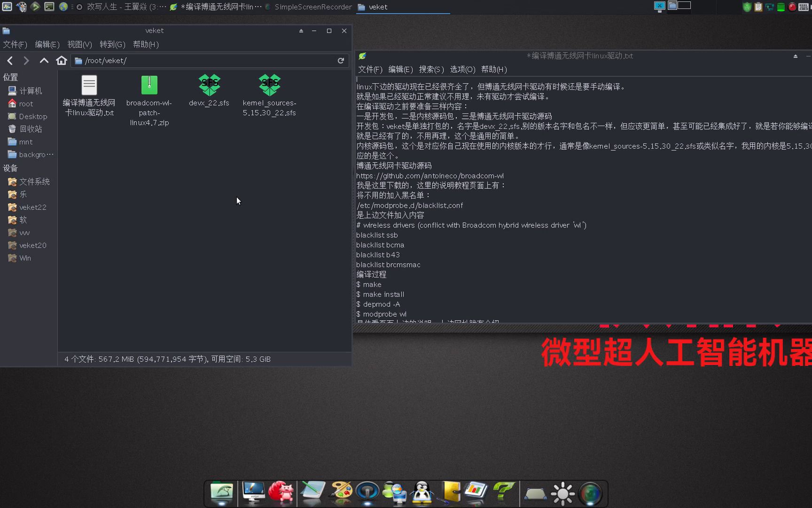Open the camera lens app at dock's right end
Screen dimensions: 812x508
click(591, 493)
